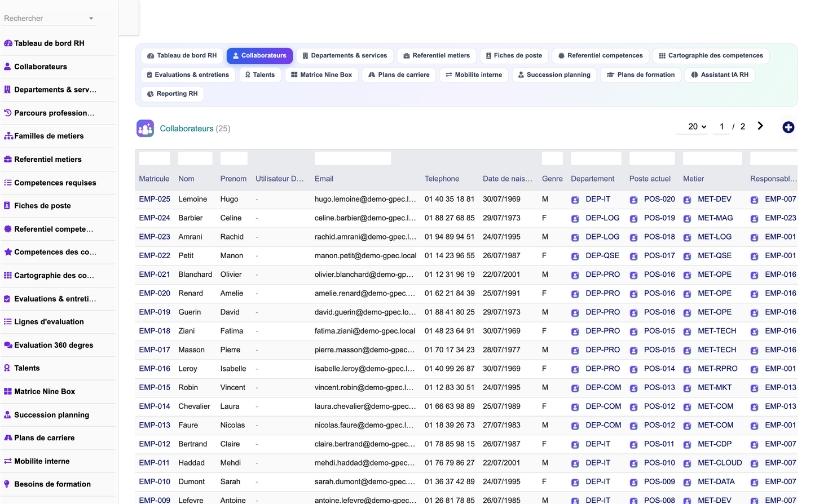The image size is (815, 504).
Task: Click the add collaborator plus icon
Action: [x=788, y=127]
